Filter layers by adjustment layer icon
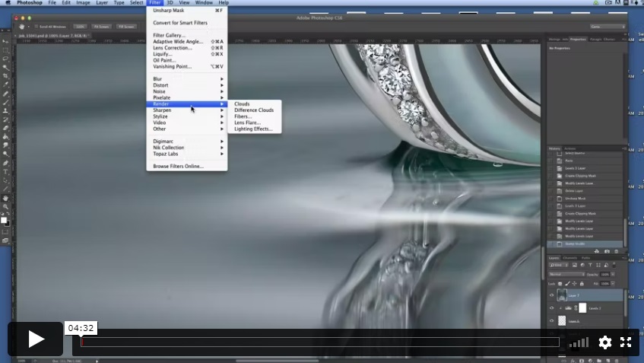The height and width of the screenshot is (363, 644). tap(582, 265)
